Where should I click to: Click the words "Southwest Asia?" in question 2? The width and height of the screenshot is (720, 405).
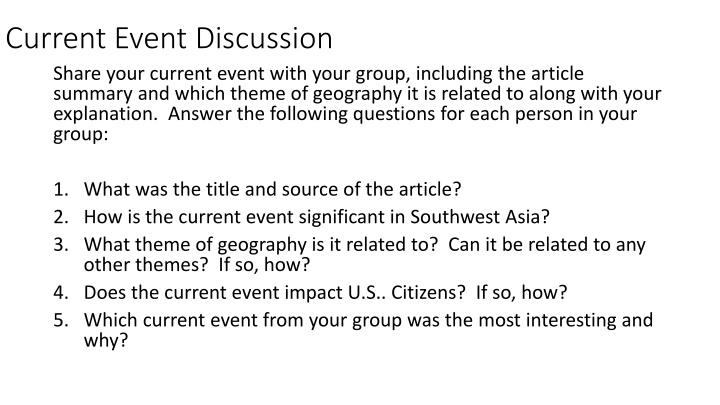point(479,217)
